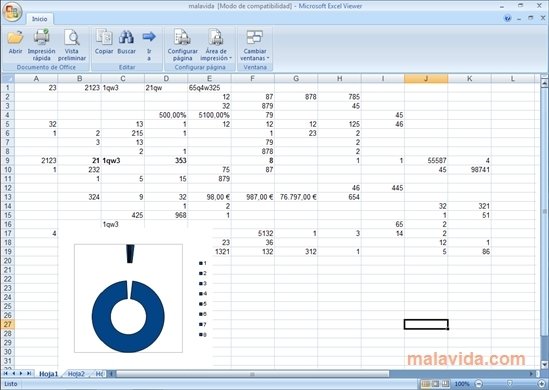Select row 27 header
The height and width of the screenshot is (390, 549).
click(8, 324)
